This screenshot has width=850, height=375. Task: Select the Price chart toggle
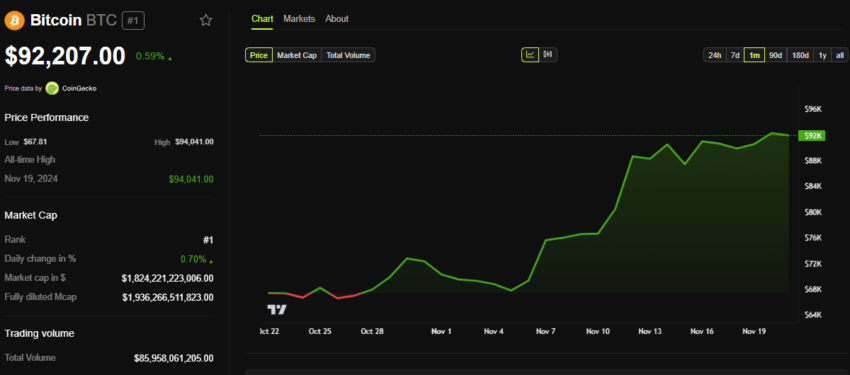click(x=259, y=55)
